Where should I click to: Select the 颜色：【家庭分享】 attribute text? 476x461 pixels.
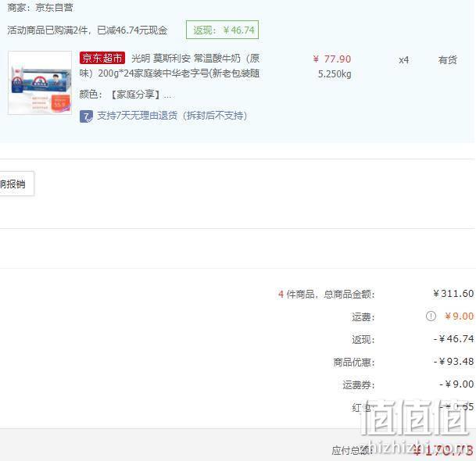pos(125,95)
